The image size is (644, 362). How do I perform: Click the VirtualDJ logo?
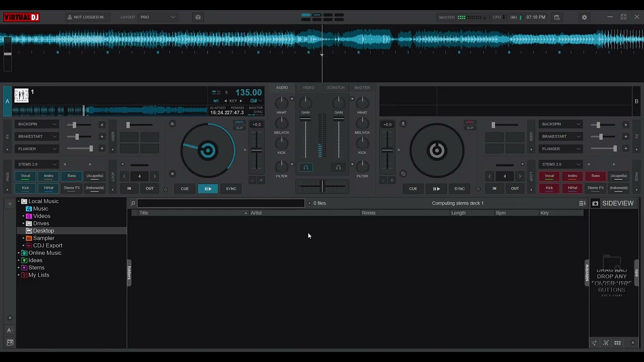[21, 17]
